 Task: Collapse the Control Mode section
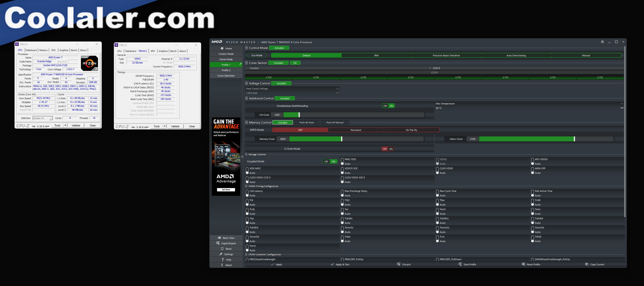[246, 48]
